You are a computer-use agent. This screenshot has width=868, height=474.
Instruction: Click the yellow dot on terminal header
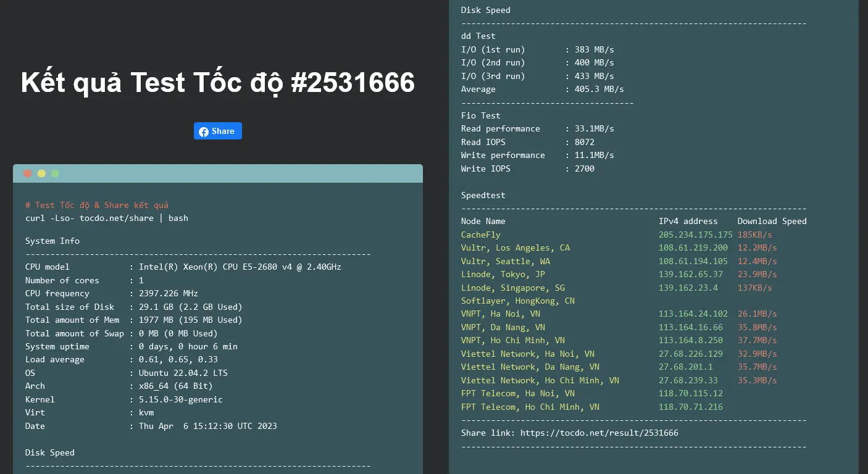pos(41,173)
